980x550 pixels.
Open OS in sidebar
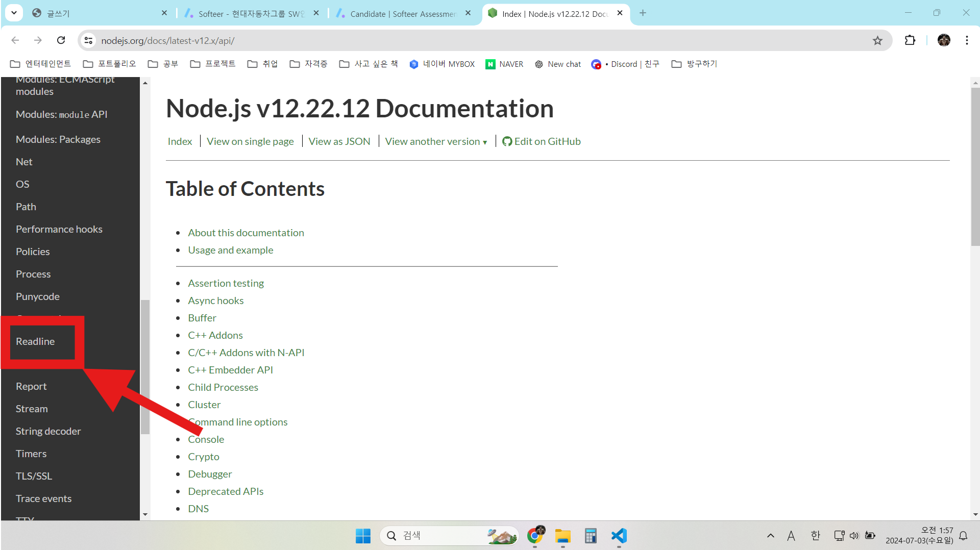click(22, 184)
